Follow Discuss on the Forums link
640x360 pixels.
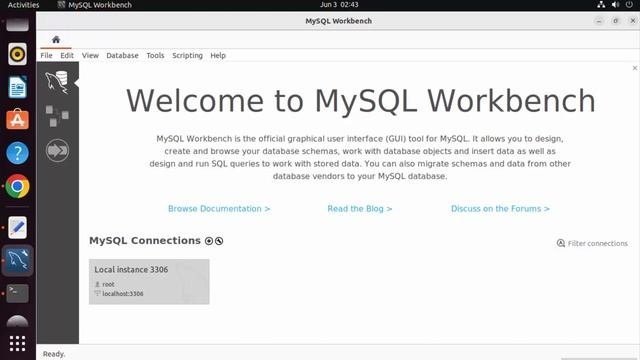click(500, 209)
